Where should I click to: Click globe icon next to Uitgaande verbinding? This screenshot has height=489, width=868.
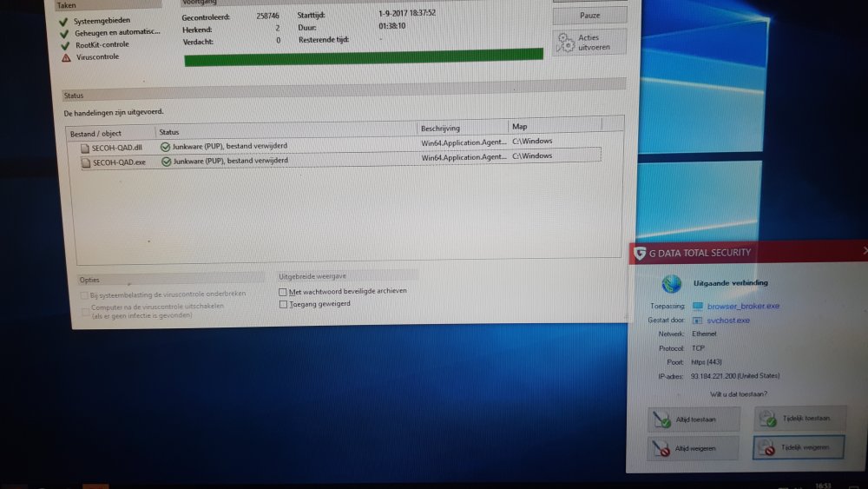[x=672, y=283]
